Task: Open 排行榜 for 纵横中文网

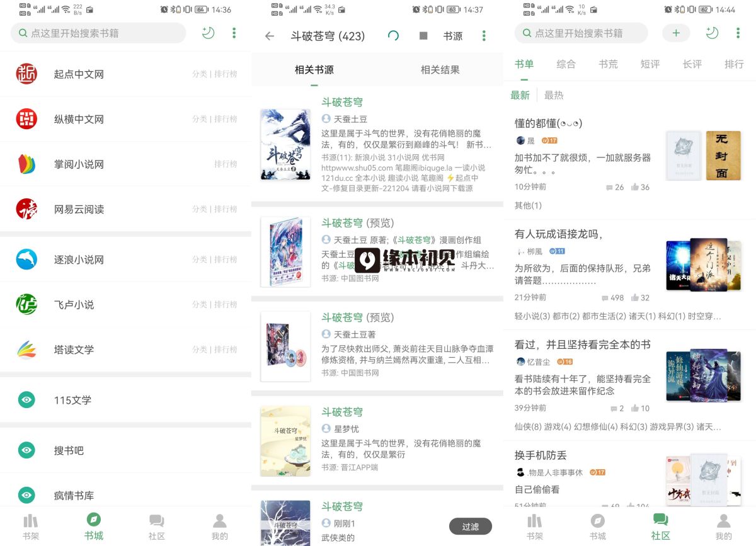Action: click(226, 119)
